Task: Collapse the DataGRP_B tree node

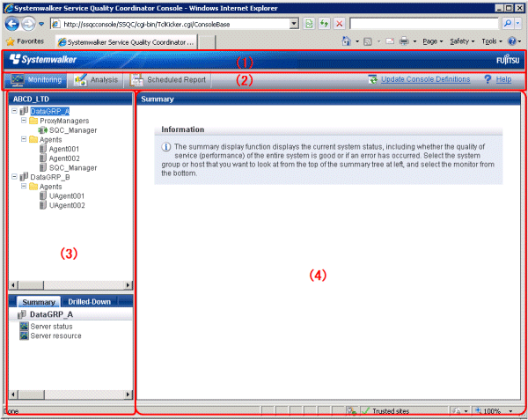Action: pyautogui.click(x=14, y=176)
